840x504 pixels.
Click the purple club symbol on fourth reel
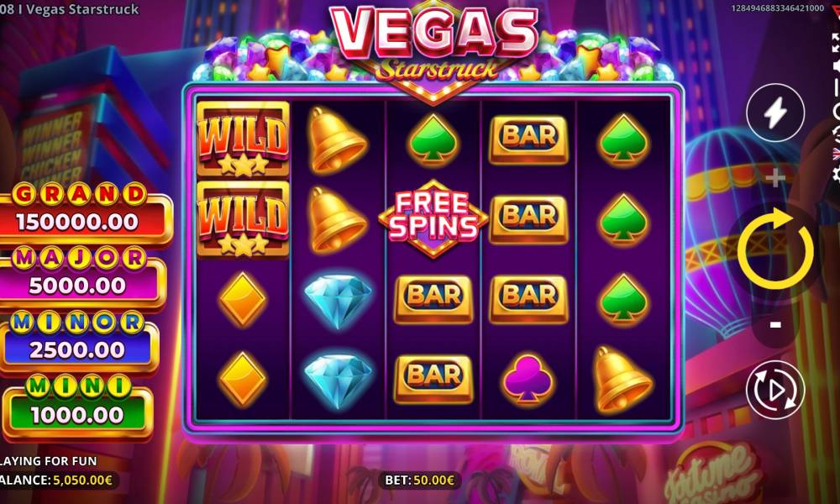528,378
